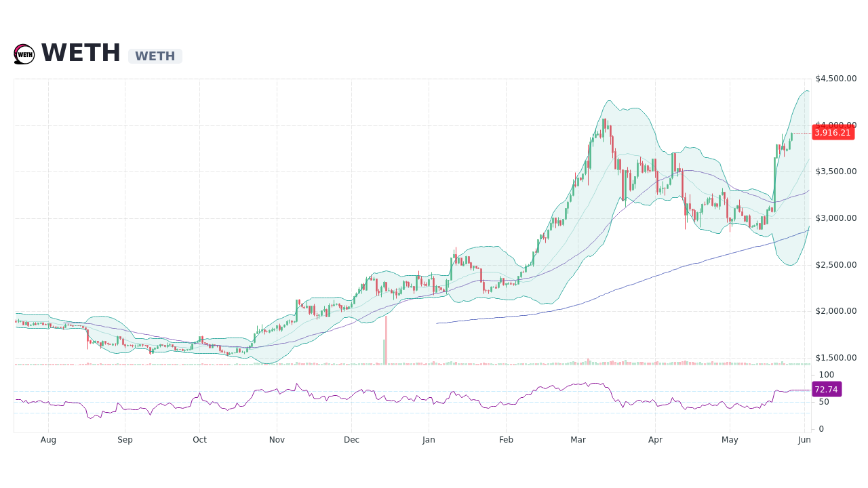Click the Aug date label on time axis
The width and height of the screenshot is (868, 488).
pos(48,440)
